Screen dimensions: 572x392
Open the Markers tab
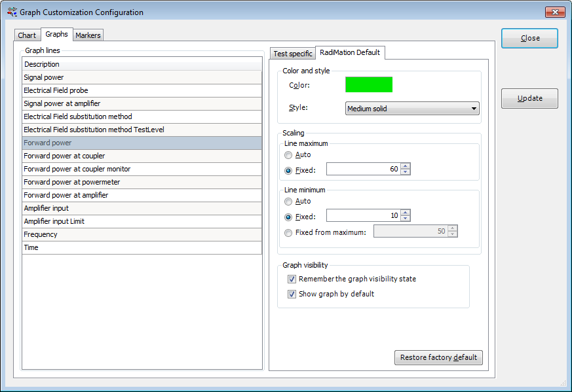click(88, 35)
